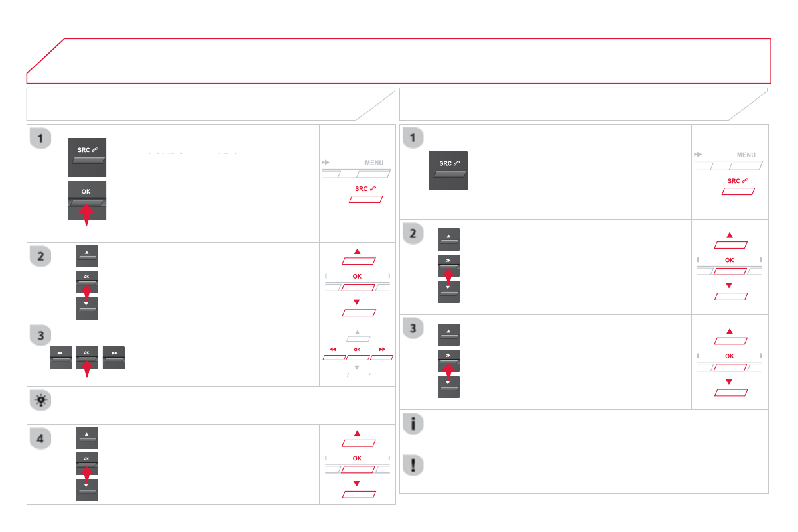Click the rewind button in left step 3

pyautogui.click(x=60, y=358)
